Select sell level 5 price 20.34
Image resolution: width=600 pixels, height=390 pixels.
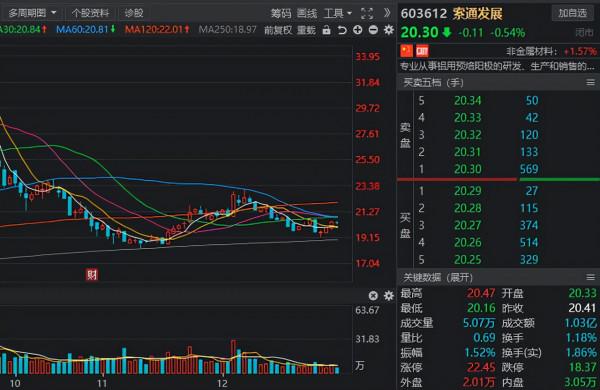(x=468, y=101)
